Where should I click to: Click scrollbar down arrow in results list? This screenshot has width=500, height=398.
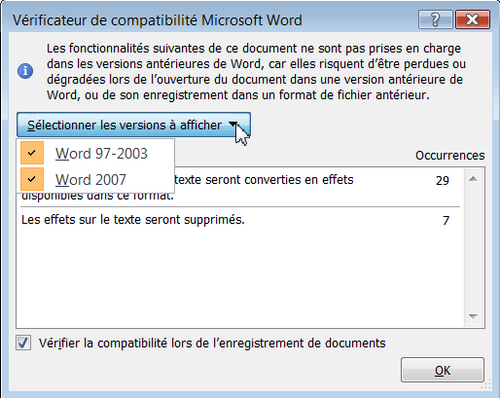click(x=473, y=316)
